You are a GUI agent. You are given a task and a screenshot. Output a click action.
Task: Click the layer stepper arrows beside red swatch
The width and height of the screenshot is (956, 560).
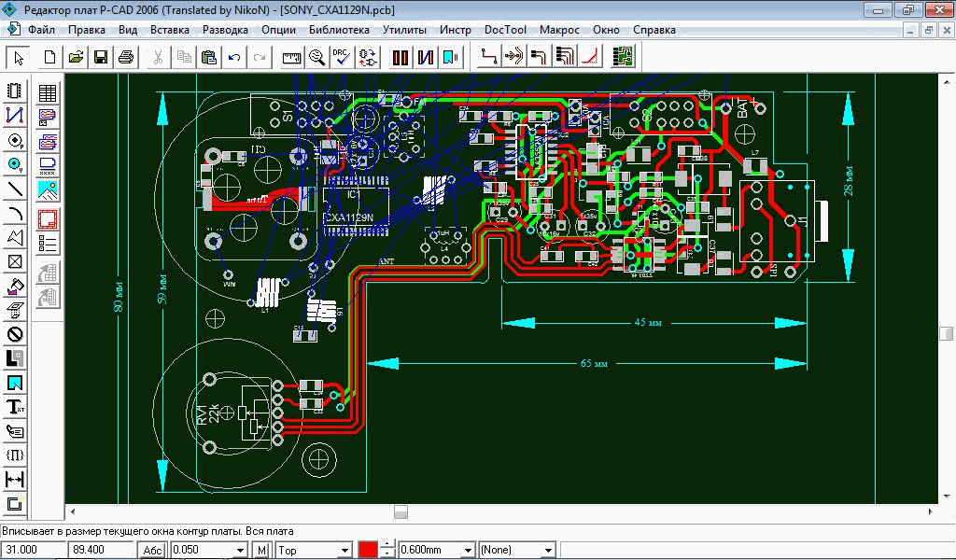click(x=387, y=550)
